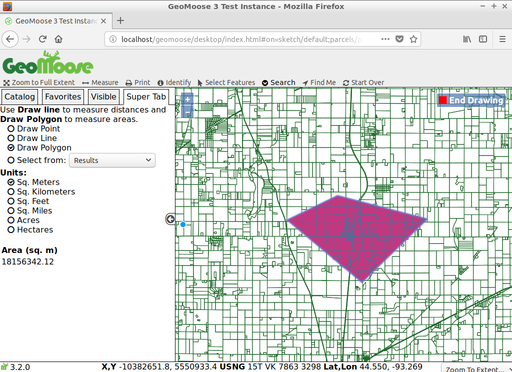Image resolution: width=512 pixels, height=372 pixels.
Task: Activate the Measure tool in toolbar
Action: [100, 82]
